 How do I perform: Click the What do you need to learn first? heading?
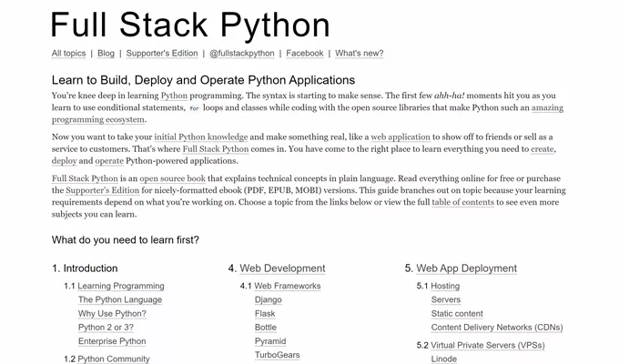click(126, 240)
